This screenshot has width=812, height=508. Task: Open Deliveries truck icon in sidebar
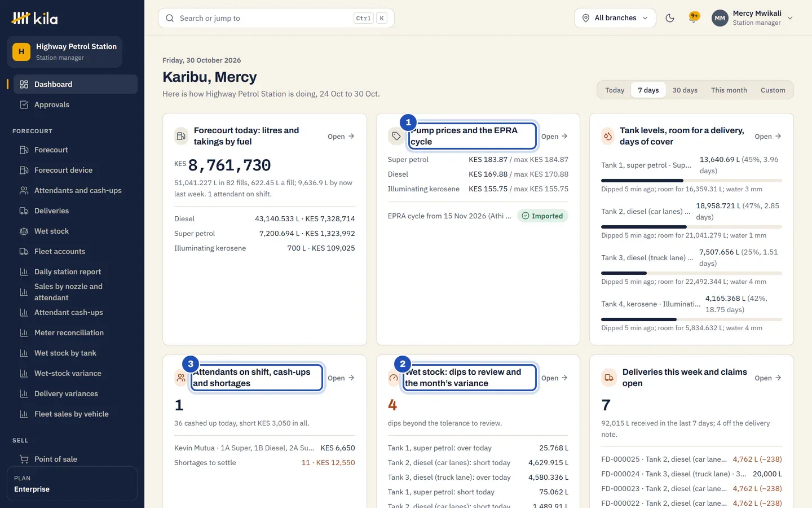point(24,211)
